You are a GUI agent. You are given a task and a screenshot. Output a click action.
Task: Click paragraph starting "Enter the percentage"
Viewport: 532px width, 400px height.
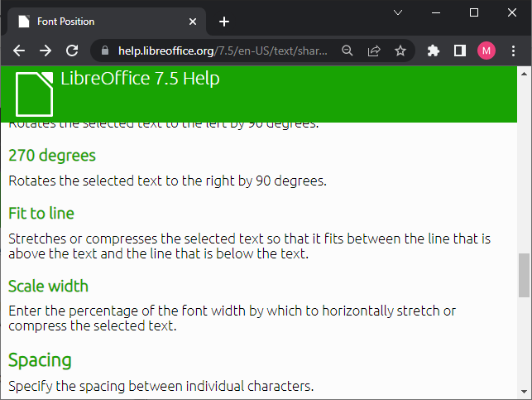click(232, 318)
